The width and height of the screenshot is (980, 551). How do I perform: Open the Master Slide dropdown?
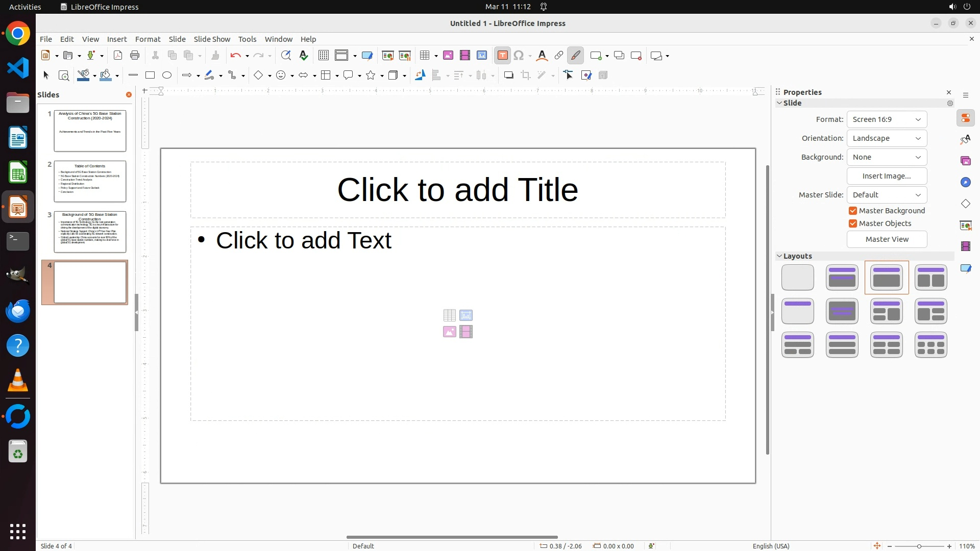(887, 195)
